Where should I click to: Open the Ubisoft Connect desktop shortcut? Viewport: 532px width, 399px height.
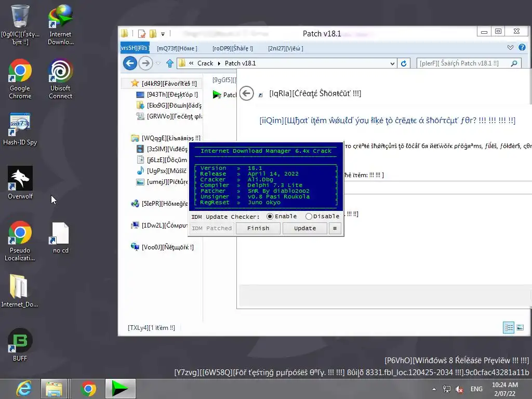point(60,79)
